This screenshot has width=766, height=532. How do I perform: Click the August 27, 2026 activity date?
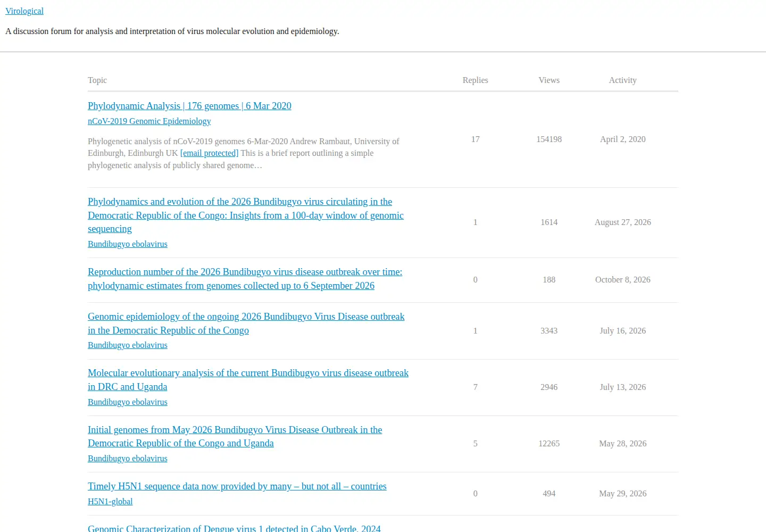(623, 222)
